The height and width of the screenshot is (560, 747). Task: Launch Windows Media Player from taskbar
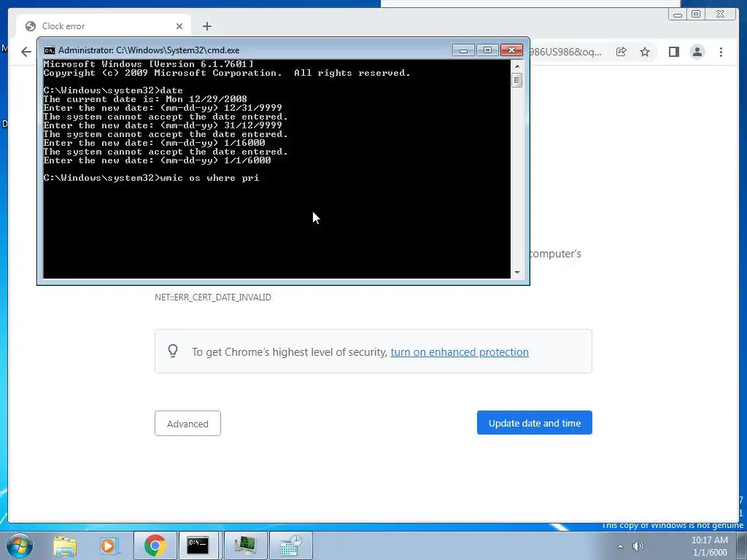[109, 545]
